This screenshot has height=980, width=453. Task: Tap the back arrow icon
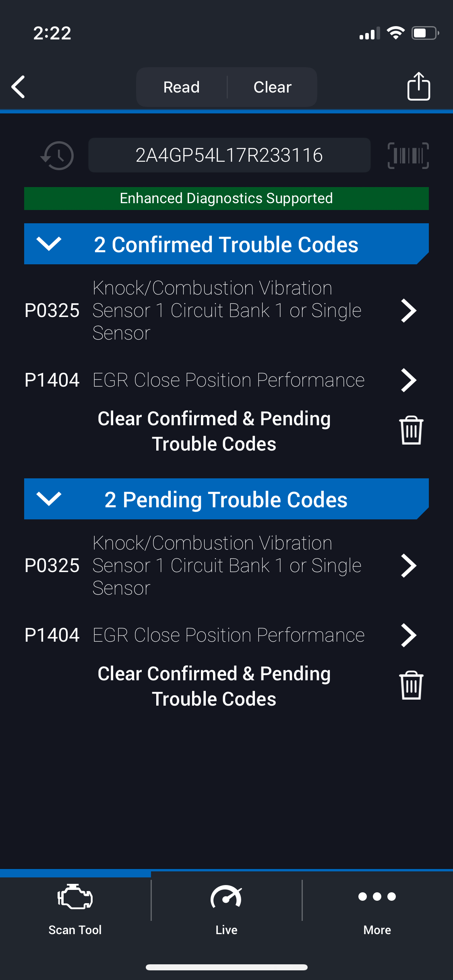coord(19,86)
